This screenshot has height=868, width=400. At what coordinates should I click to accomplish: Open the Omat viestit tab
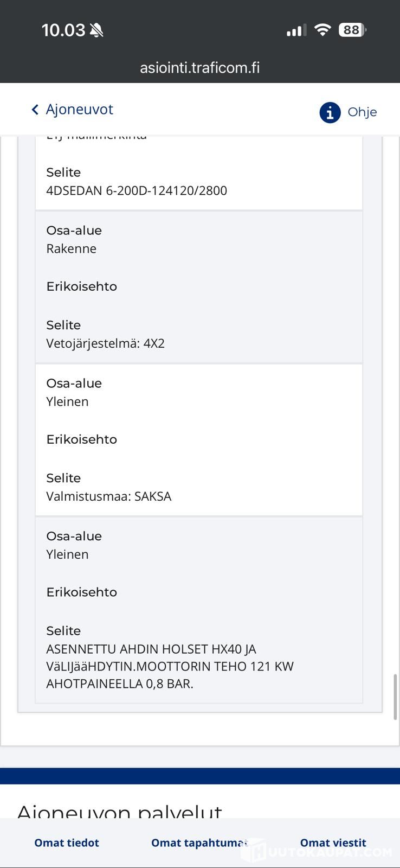(333, 843)
